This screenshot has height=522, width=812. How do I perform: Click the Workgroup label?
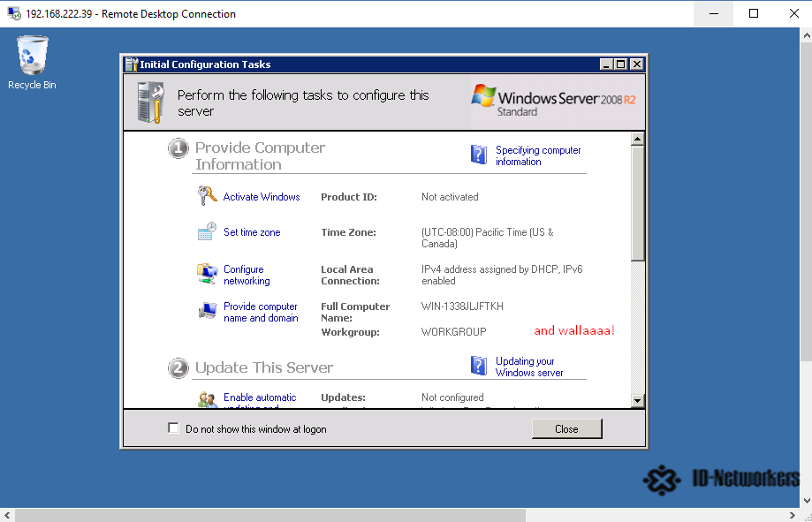click(x=350, y=332)
